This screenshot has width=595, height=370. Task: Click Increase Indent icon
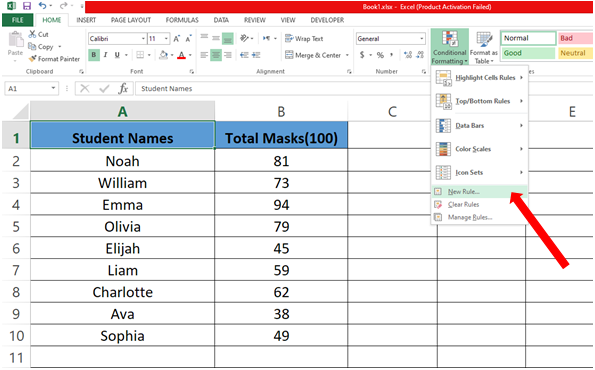point(256,55)
